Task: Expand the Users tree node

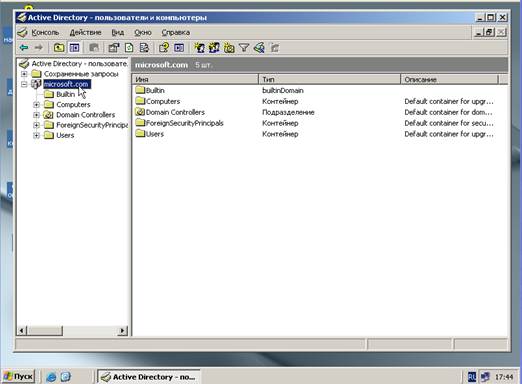Action: pos(37,135)
